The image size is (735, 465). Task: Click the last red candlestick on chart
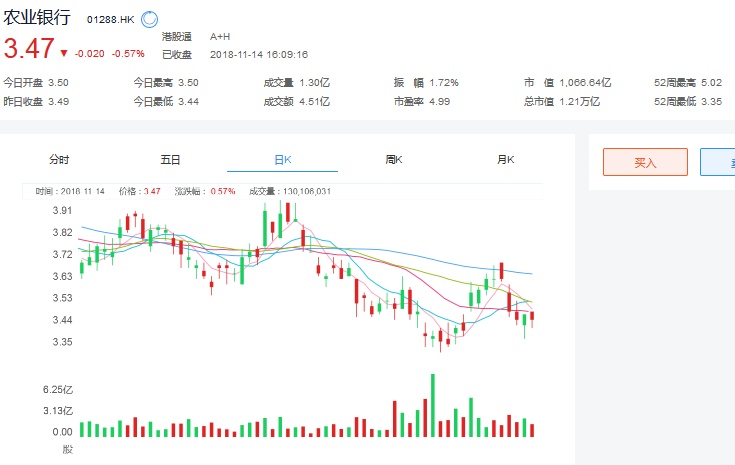[533, 317]
